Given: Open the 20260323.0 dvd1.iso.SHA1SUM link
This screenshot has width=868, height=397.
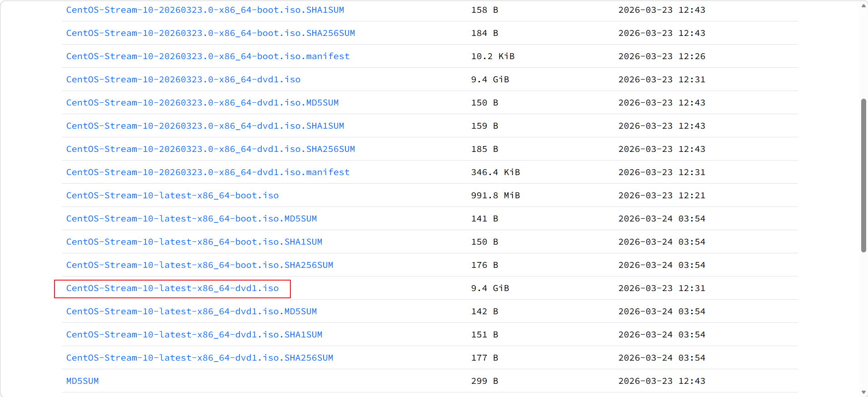Looking at the screenshot, I should [x=205, y=126].
